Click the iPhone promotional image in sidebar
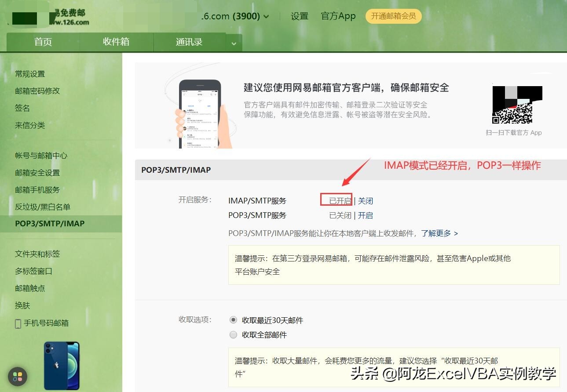 62,365
